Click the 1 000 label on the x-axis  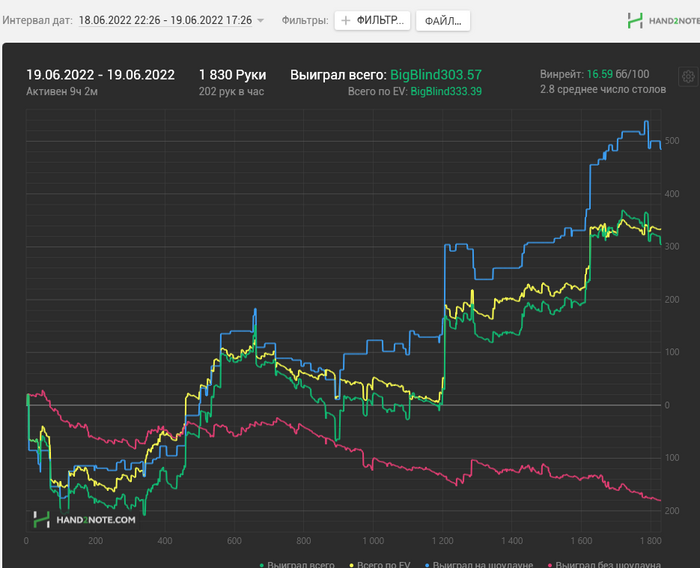pos(373,541)
